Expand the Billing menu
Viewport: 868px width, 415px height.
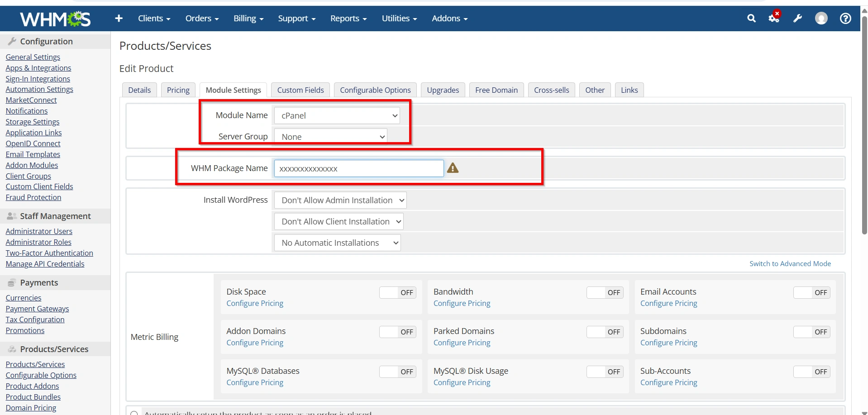click(x=248, y=18)
